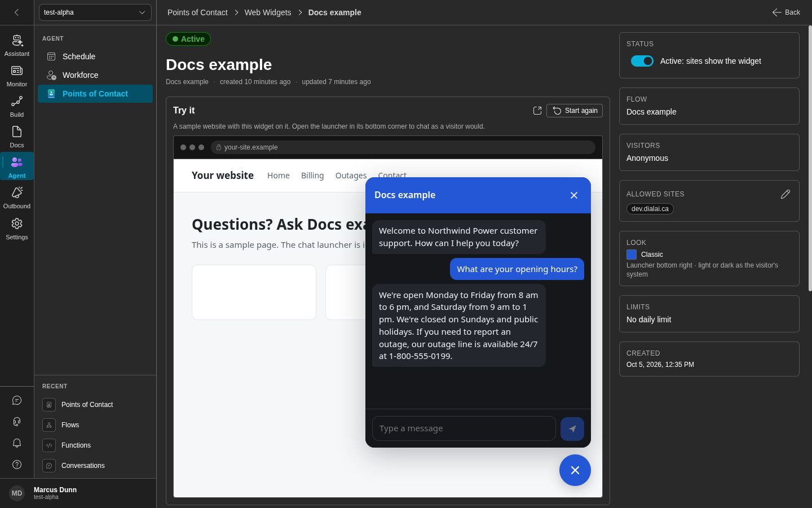Screen dimensions: 812x508
Task: Click the Welcome to Northwind Power message
Action: [x=459, y=237]
